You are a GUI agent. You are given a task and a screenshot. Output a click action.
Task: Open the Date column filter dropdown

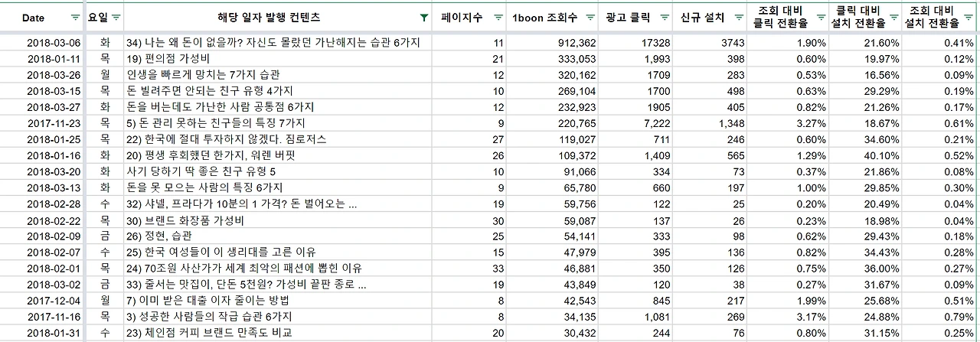click(x=75, y=17)
